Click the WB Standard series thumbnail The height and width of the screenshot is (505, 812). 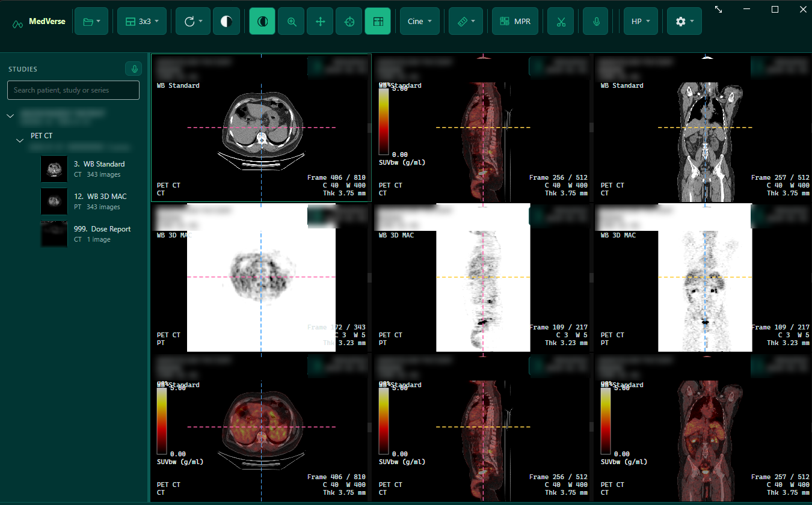click(54, 169)
